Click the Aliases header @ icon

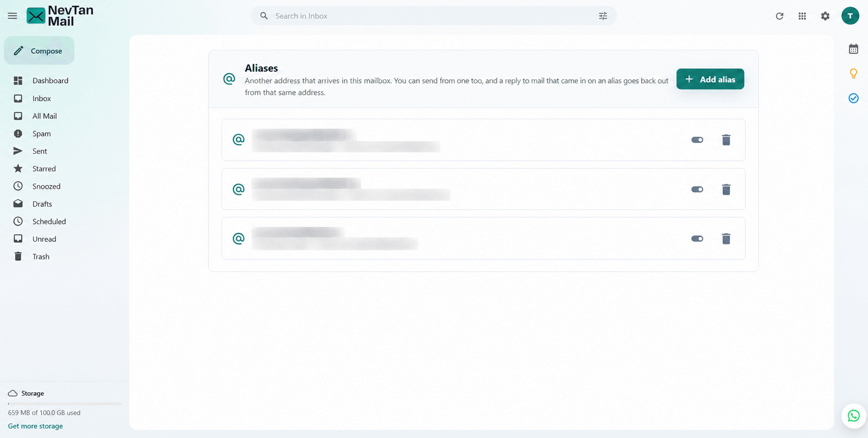point(229,79)
